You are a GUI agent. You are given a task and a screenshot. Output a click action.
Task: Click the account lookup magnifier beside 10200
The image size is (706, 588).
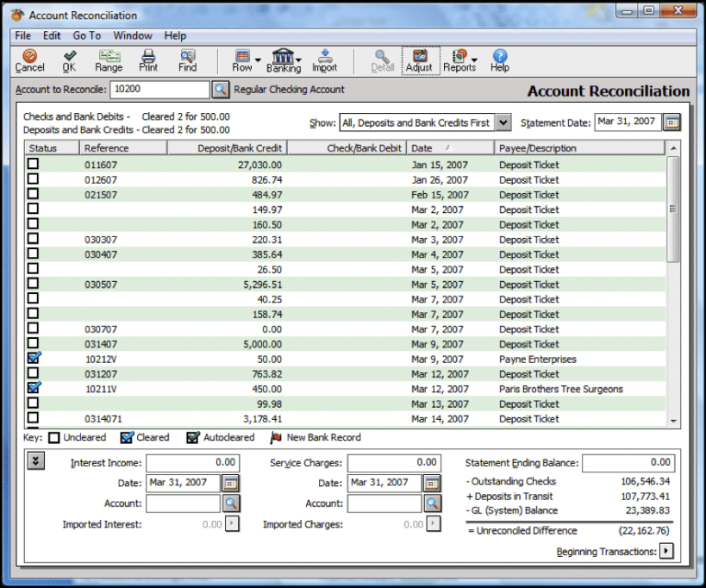pyautogui.click(x=220, y=90)
